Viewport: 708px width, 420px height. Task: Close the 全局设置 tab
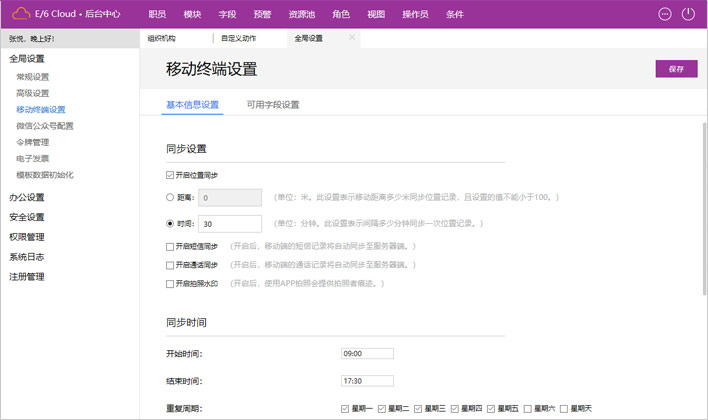(352, 37)
